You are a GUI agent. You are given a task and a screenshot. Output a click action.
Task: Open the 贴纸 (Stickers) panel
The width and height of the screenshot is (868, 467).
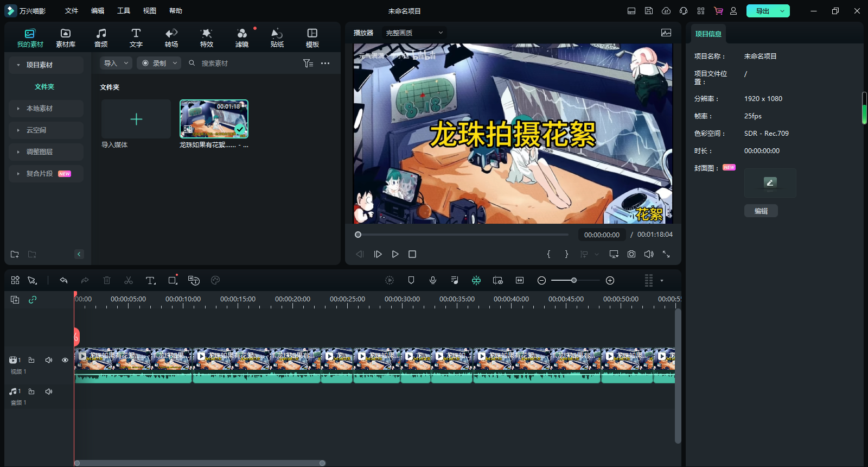pos(277,37)
